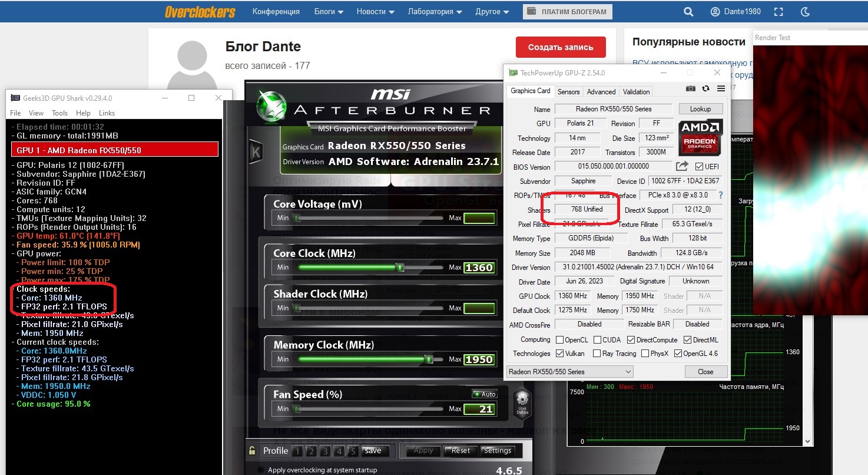This screenshot has width=868, height=475.
Task: Toggle the CUDA checkbox
Action: tap(597, 339)
